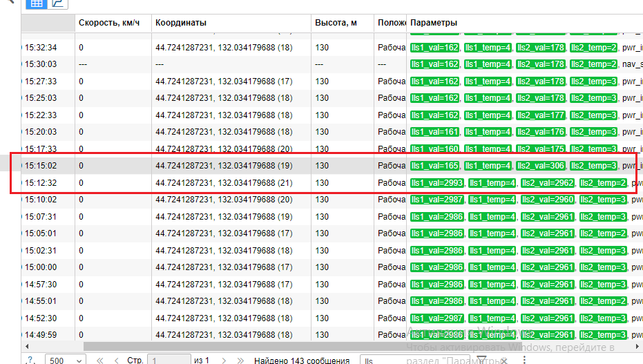Viewport: 643px width, 364px height.
Task: Go to next page arrow
Action: (222, 360)
